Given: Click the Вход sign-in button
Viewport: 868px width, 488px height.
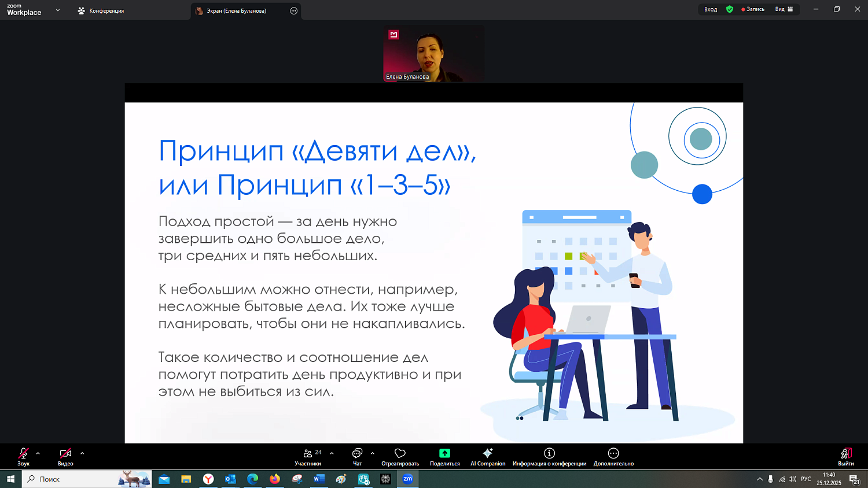Looking at the screenshot, I should 710,9.
